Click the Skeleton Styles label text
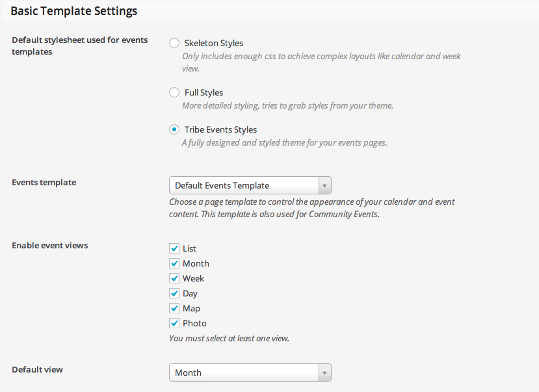The image size is (539, 392). click(214, 44)
